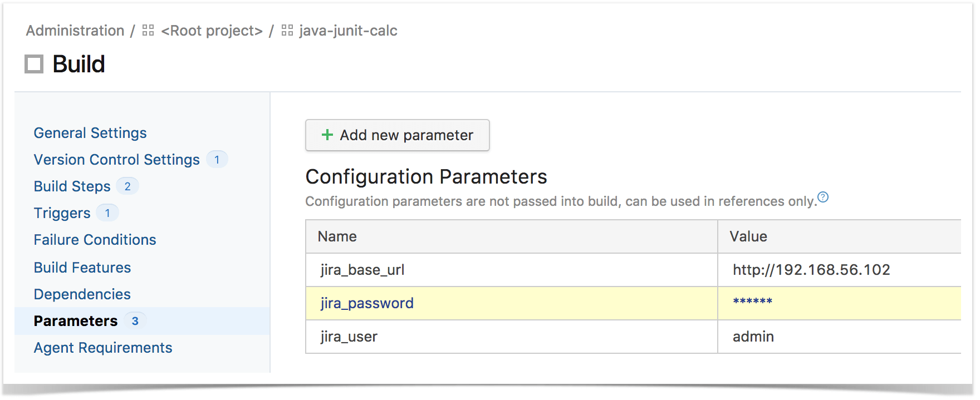This screenshot has height=400, width=980.
Task: Click the java-junit-calc project grid icon
Action: (x=287, y=31)
